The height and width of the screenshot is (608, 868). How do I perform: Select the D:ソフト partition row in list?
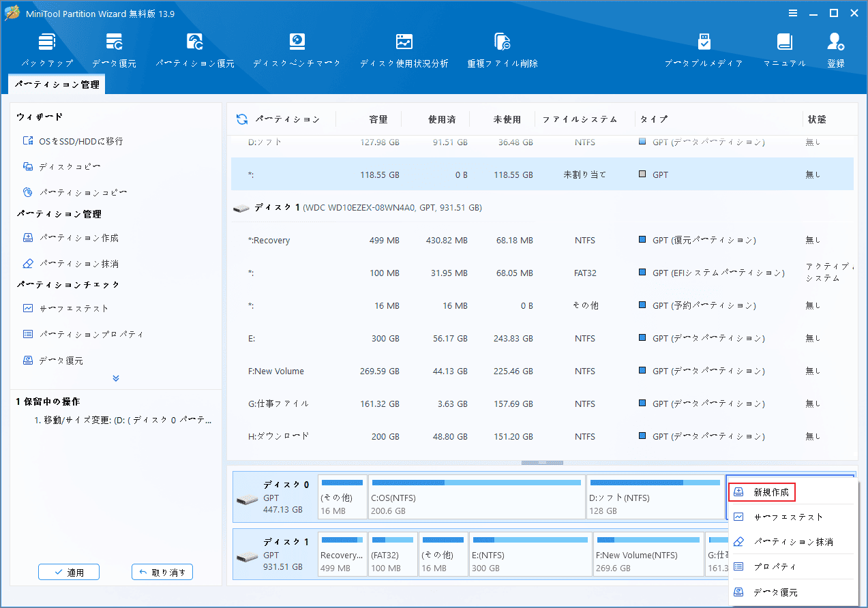click(x=542, y=145)
